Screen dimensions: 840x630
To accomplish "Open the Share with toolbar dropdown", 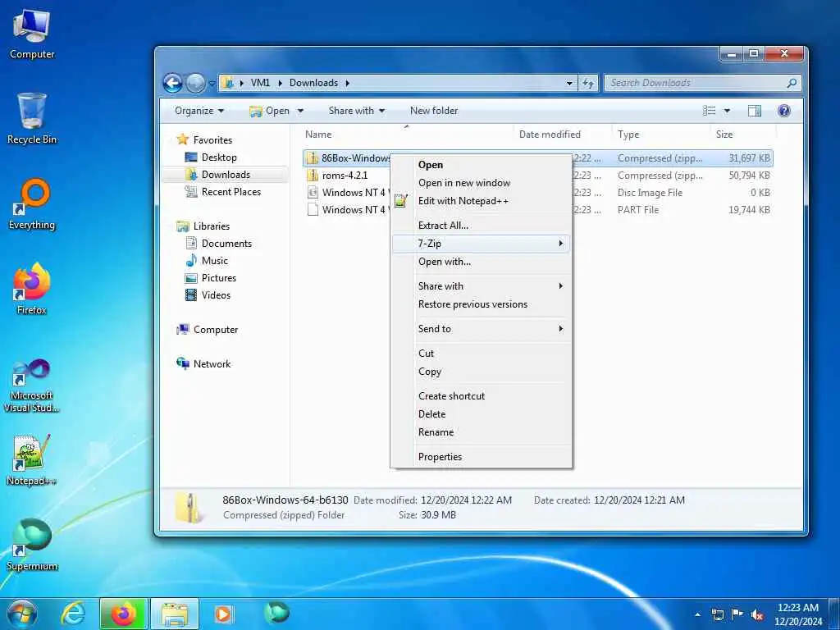I will tap(356, 111).
